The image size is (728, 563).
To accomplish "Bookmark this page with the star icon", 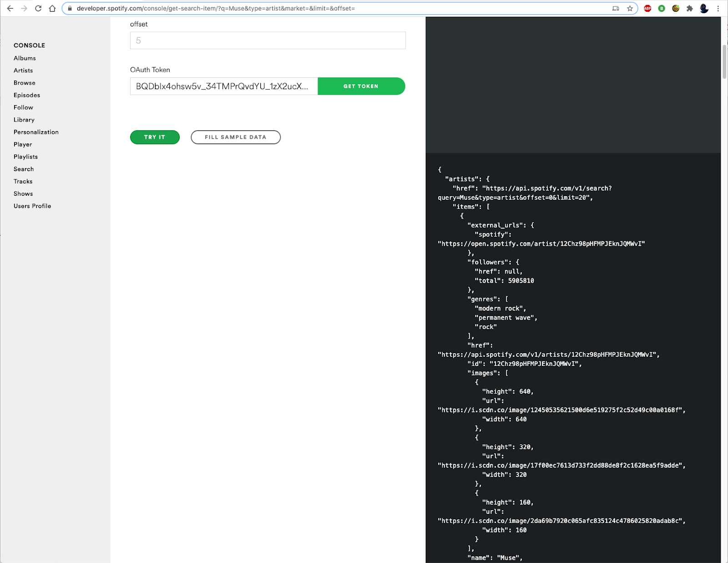I will click(630, 8).
